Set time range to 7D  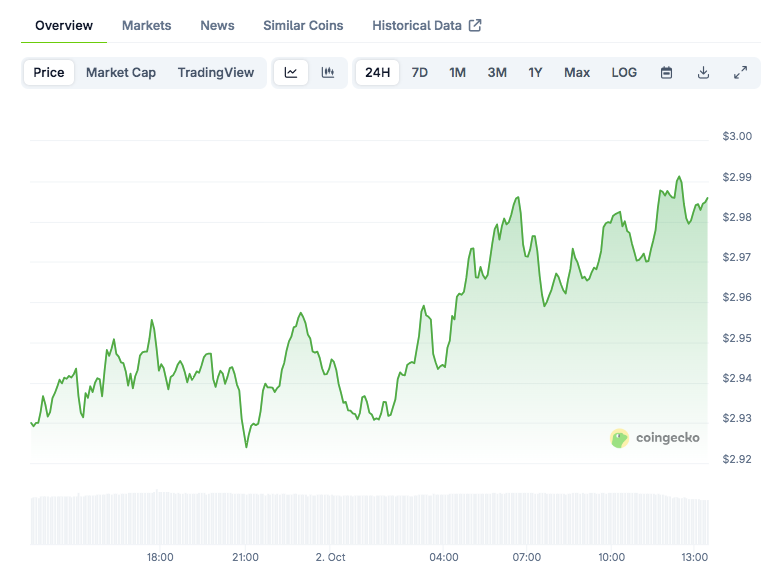pos(420,72)
